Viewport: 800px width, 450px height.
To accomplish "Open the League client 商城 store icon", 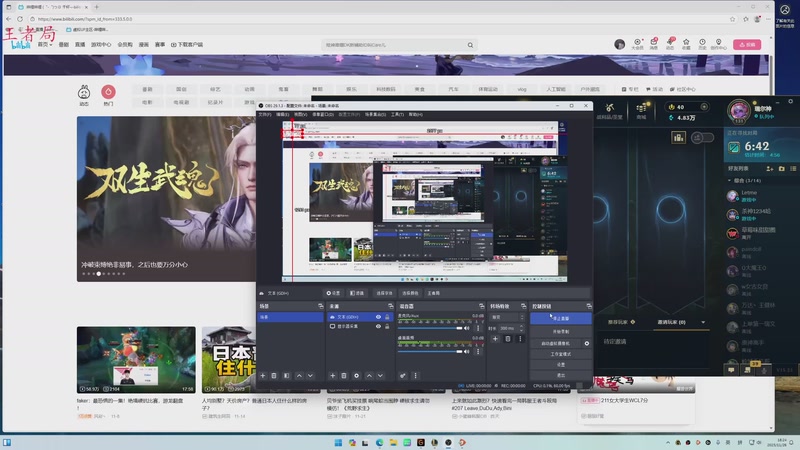I will point(642,108).
